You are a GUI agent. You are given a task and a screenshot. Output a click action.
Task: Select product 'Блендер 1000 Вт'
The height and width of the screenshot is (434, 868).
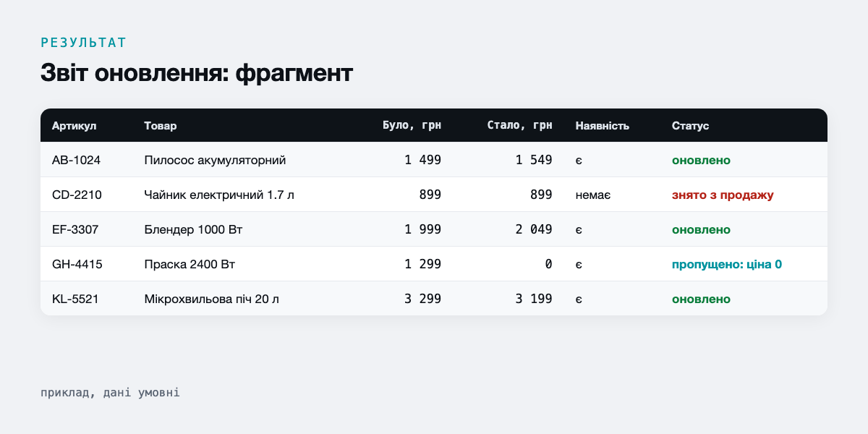[x=194, y=229]
